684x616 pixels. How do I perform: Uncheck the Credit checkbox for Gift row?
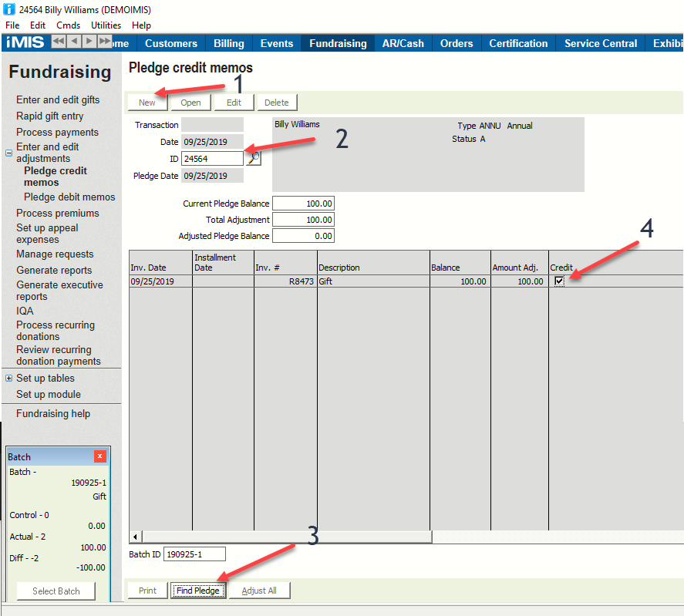pyautogui.click(x=559, y=281)
